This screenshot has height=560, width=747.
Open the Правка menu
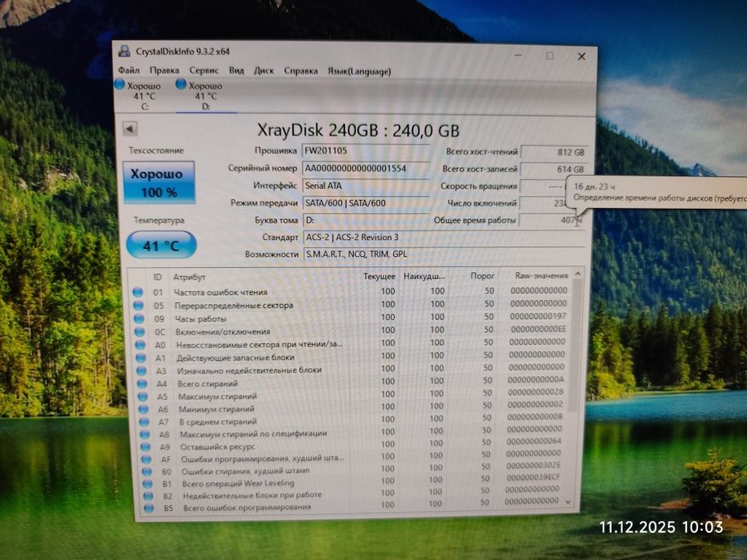(x=164, y=70)
